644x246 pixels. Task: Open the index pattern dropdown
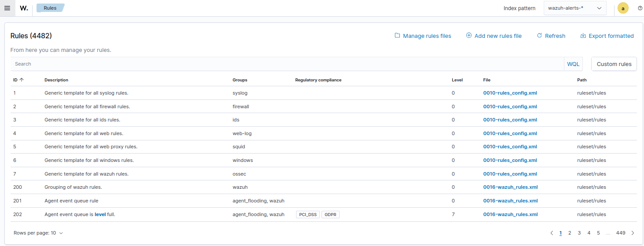tap(575, 8)
